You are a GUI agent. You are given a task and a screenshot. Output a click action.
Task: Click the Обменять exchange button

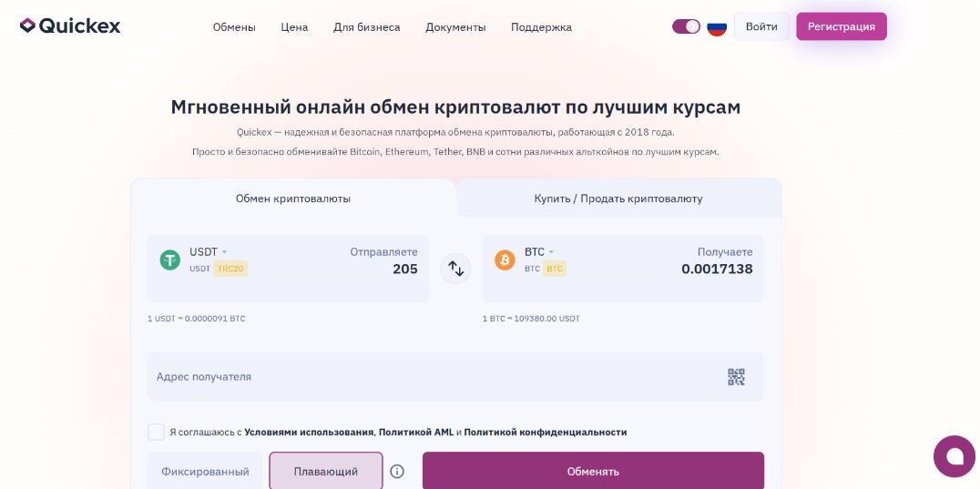pyautogui.click(x=593, y=471)
